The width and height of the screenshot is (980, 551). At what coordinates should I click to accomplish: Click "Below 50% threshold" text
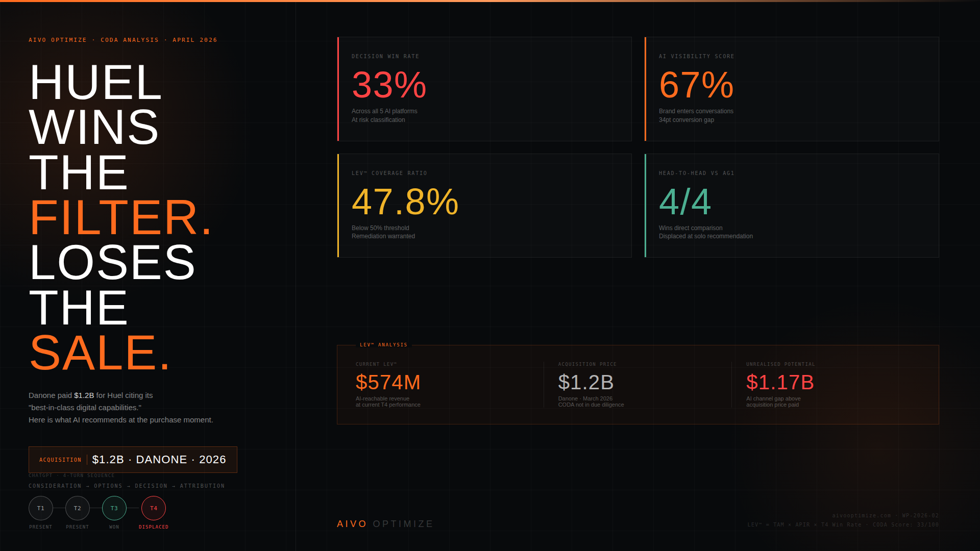coord(380,228)
